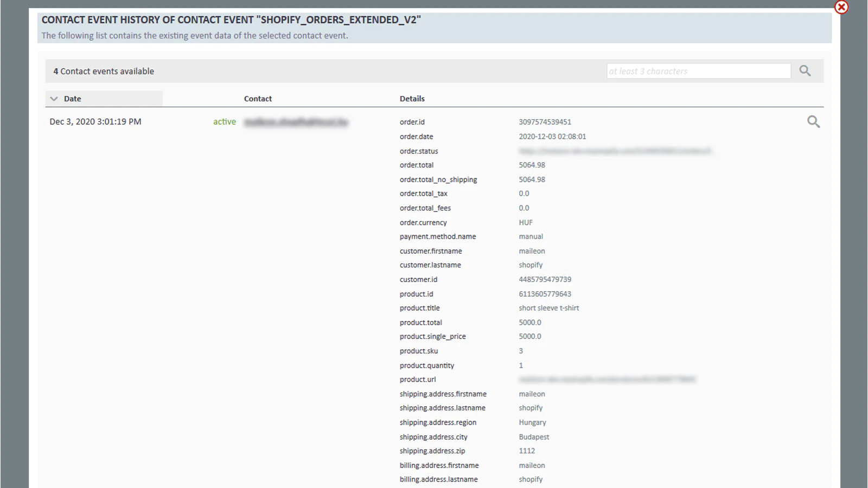The height and width of the screenshot is (488, 868).
Task: Open details magnifier for Dec 3 event
Action: (x=813, y=122)
